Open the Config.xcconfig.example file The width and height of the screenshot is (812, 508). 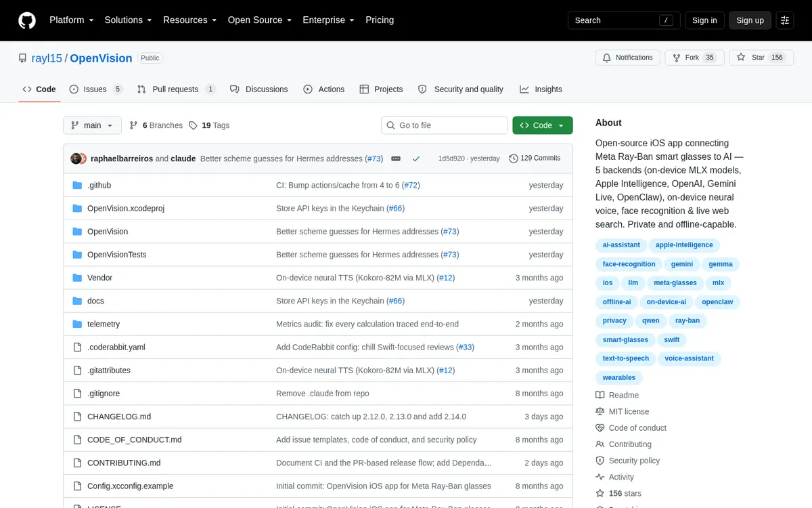[131, 486]
